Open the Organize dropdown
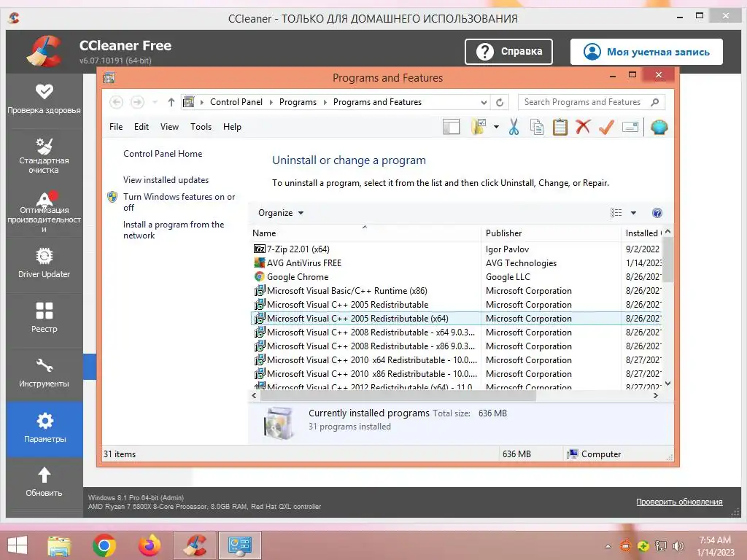Screen dimensions: 747x560 (281, 213)
